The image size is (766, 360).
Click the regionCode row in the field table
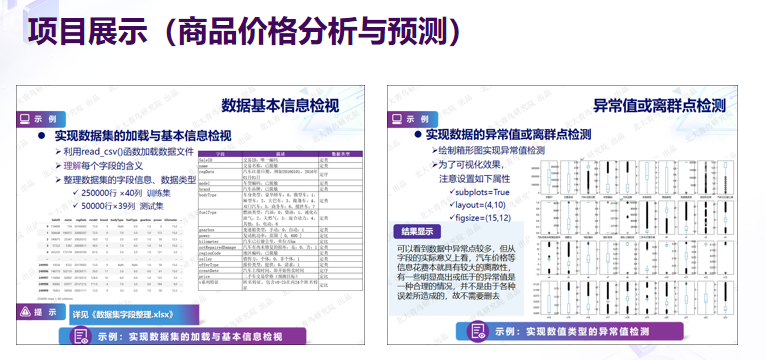coord(280,253)
